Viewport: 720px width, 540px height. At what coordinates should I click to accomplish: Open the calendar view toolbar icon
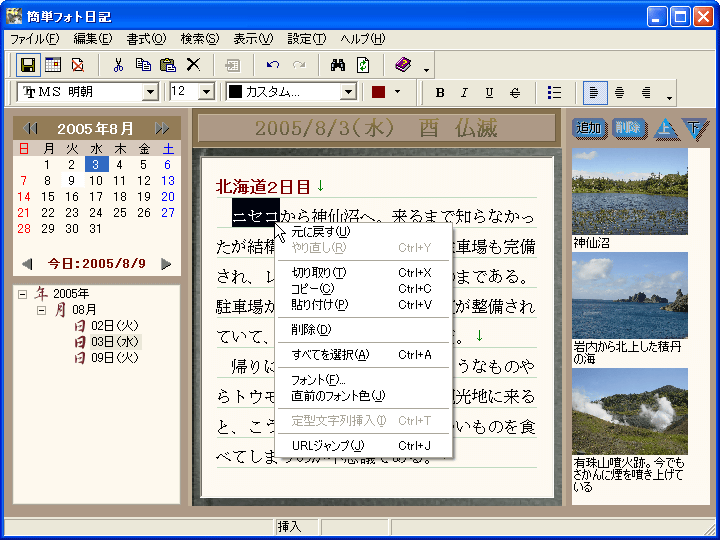[53, 65]
